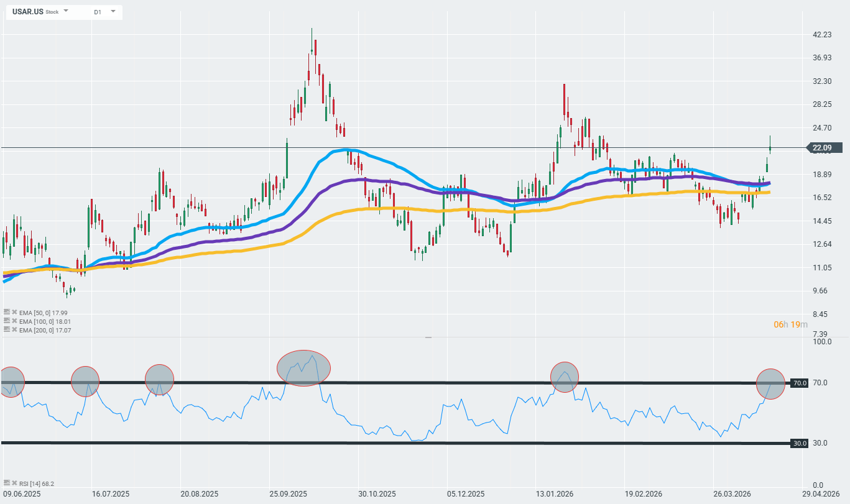
Task: Click the panel resize handle above RSI
Action: [428, 337]
